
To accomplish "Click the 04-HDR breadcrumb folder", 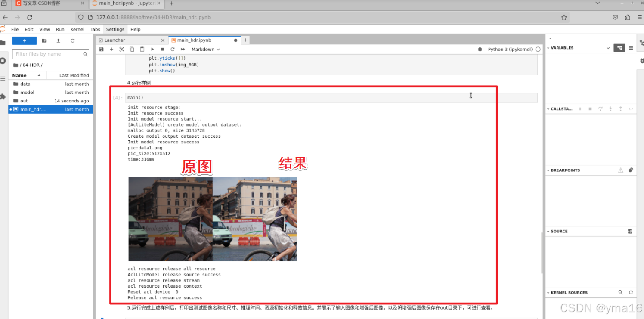I will point(31,65).
